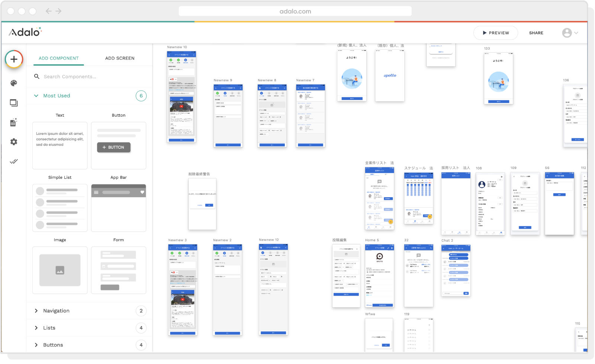Click the Adalo logo top left

tap(24, 32)
